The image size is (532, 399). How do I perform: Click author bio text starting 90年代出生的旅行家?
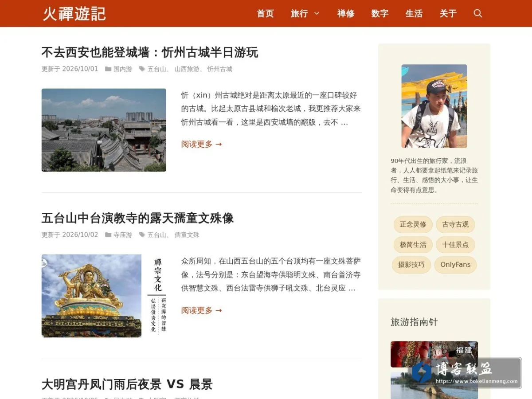click(x=434, y=175)
